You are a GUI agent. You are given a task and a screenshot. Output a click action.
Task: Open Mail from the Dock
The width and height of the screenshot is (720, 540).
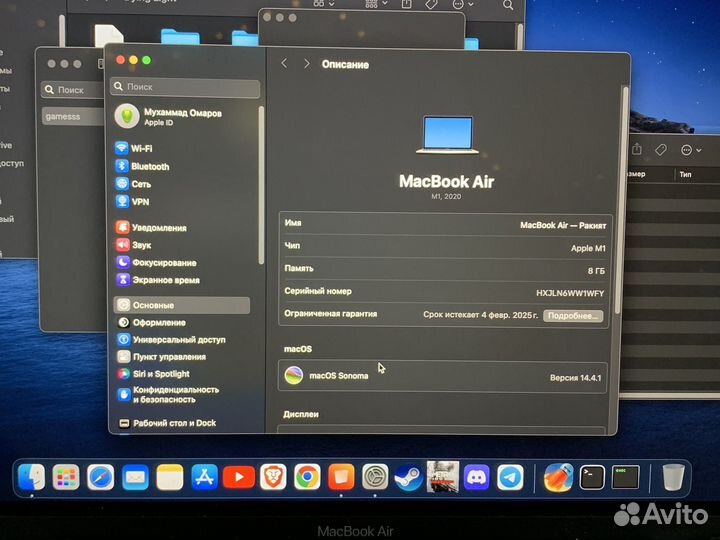click(x=135, y=478)
